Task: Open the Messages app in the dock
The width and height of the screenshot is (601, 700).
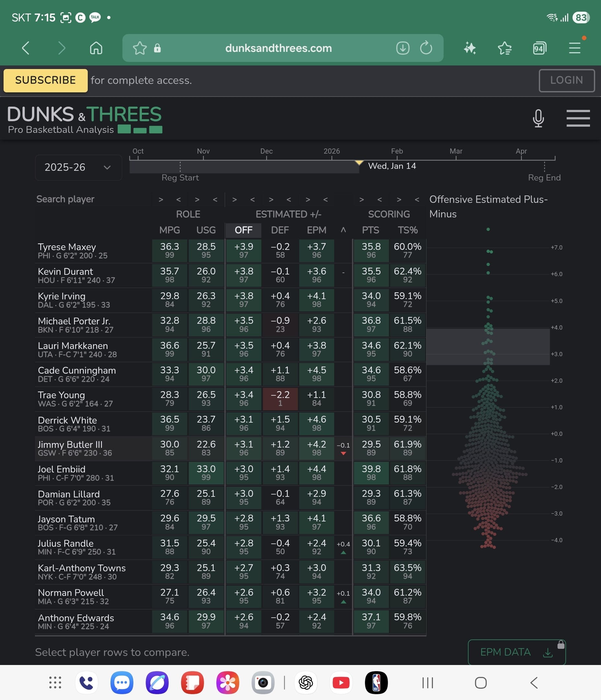Action: pyautogui.click(x=122, y=682)
